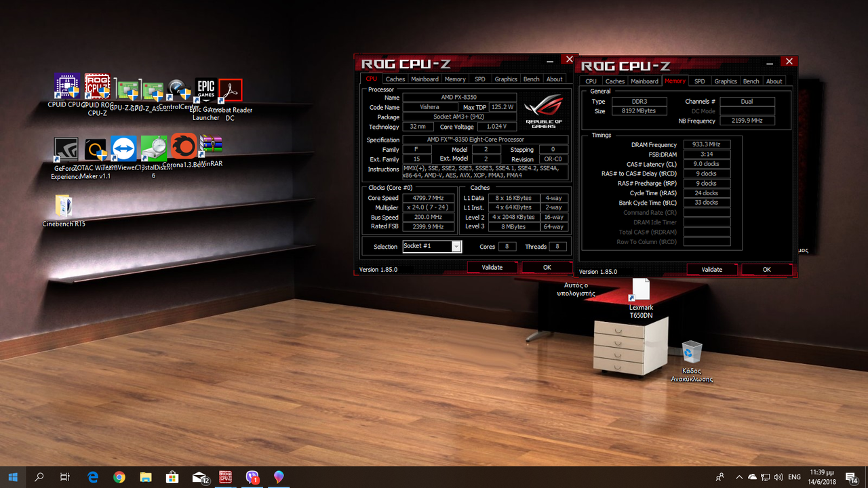Open Graphics tab in Timings window
This screenshot has height=488, width=868.
click(x=726, y=81)
